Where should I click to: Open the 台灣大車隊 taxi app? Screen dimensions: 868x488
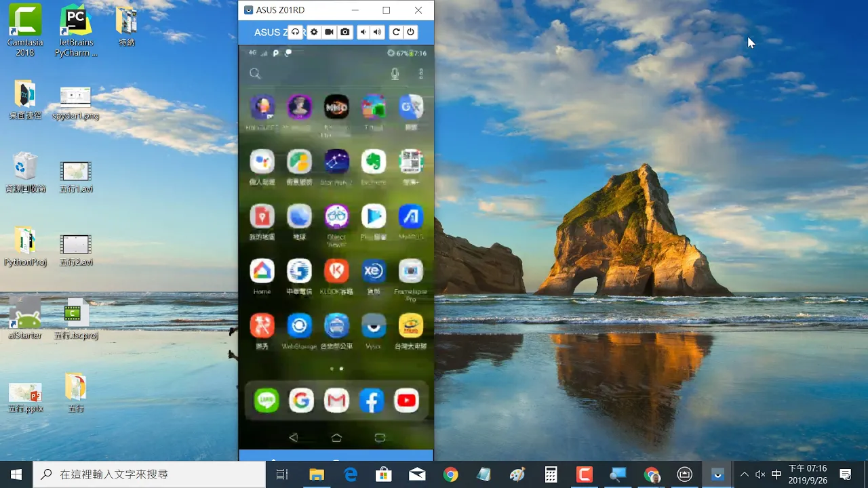tap(411, 326)
